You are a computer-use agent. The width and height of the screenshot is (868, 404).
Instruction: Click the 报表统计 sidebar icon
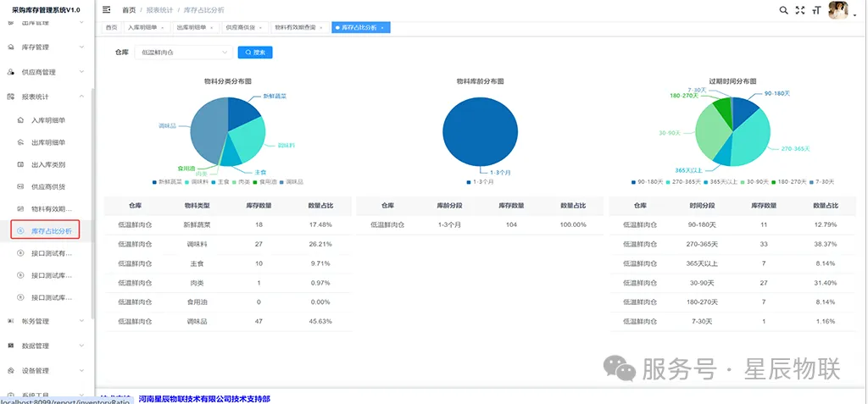[11, 97]
